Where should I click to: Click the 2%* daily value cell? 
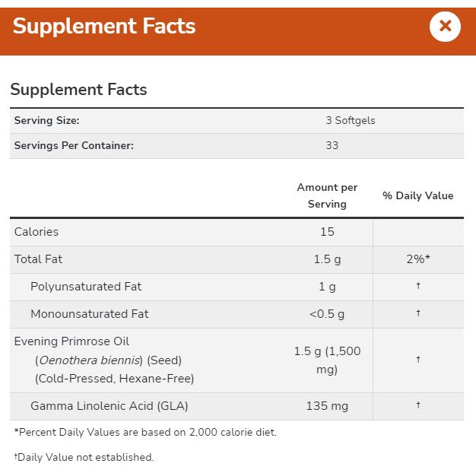pyautogui.click(x=417, y=259)
